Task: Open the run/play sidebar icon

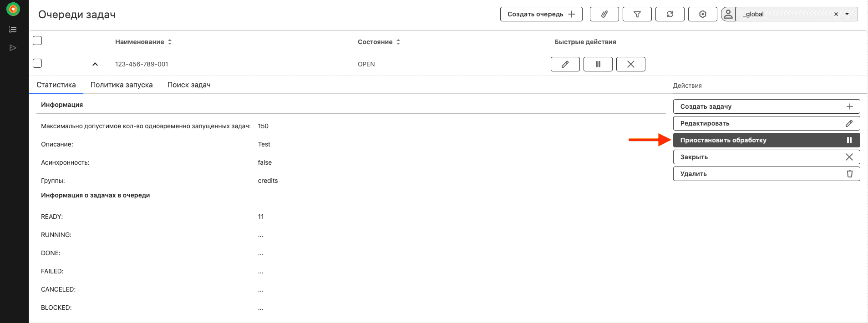Action: pos(13,48)
